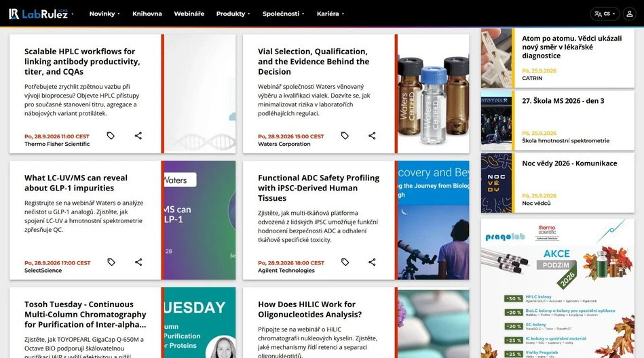Click Pragolab logo in the ad banner
644x358 pixels.
(505, 237)
